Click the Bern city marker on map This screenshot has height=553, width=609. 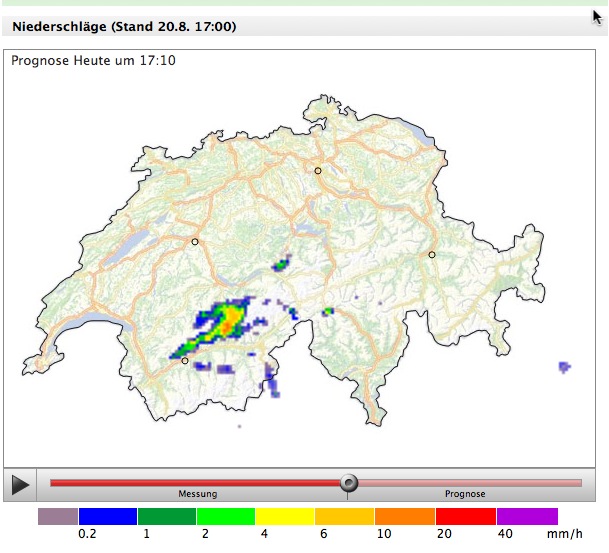[x=195, y=242]
